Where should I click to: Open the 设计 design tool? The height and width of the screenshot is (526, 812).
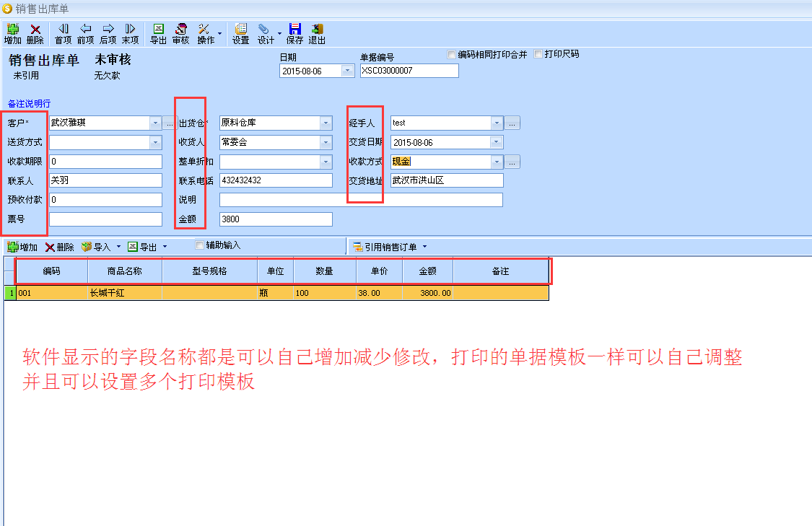pos(266,34)
